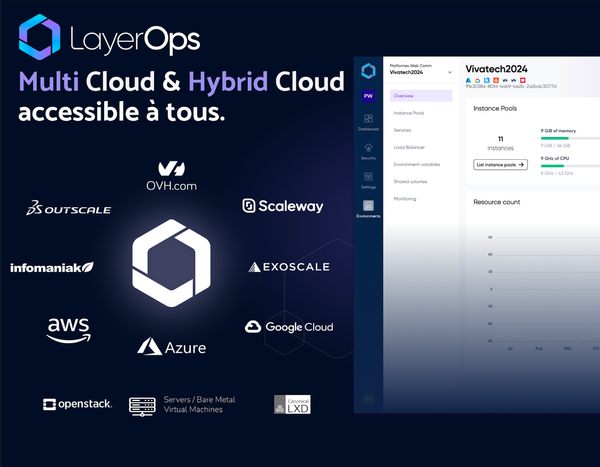Click the Sep label on the chart axis
Screen dimensions: 600x467
pos(567,348)
